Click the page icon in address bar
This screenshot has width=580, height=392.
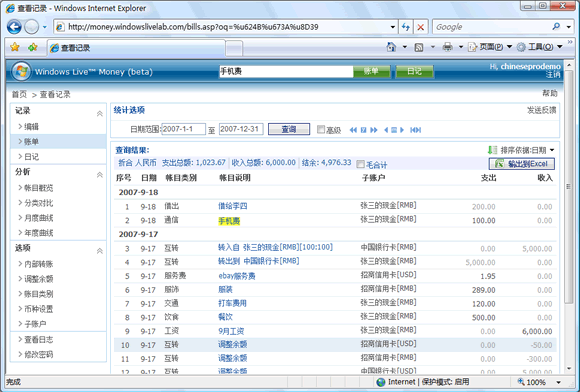(x=60, y=27)
